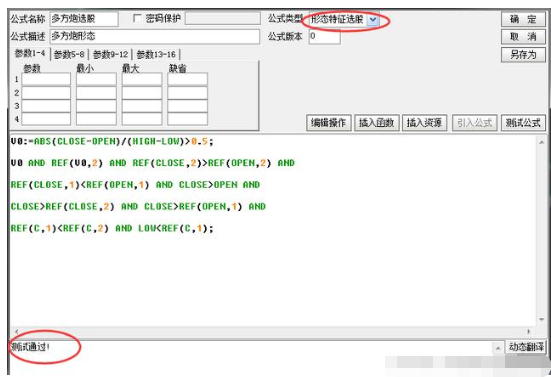The width and height of the screenshot is (551, 377).
Task: Click row 4 参数 name field
Action: click(x=46, y=119)
